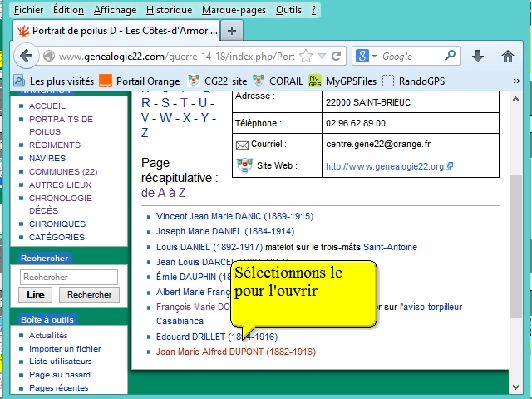Open the CHRONIQUES link
The image size is (532, 399).
57,224
